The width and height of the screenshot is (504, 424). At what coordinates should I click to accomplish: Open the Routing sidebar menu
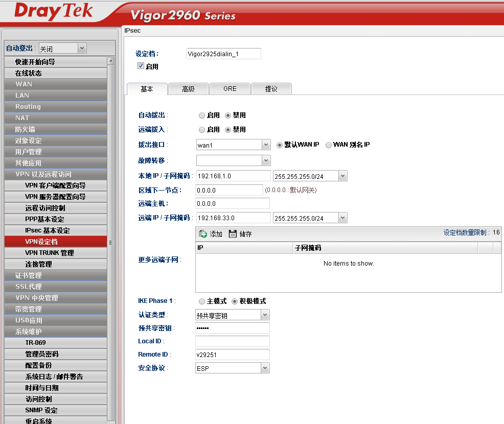coord(56,107)
